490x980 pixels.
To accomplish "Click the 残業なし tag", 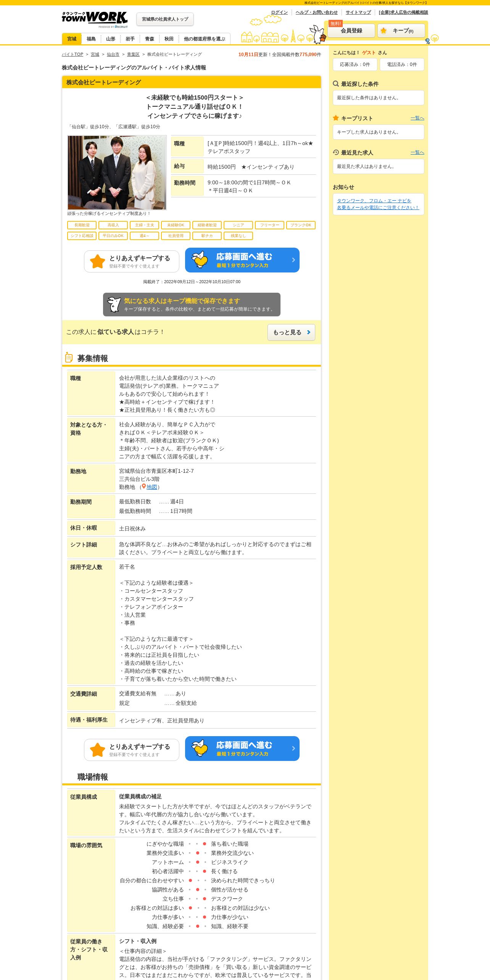I will click(239, 236).
